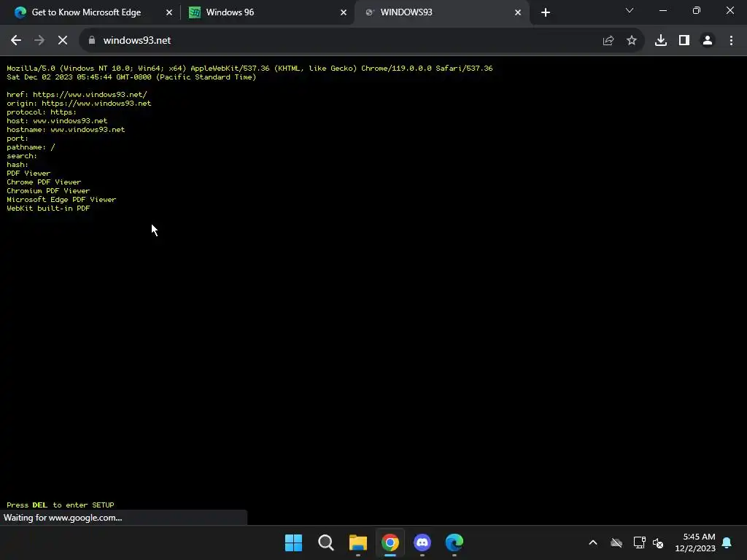The width and height of the screenshot is (747, 560).
Task: Open the notifications bell icon
Action: pyautogui.click(x=727, y=542)
